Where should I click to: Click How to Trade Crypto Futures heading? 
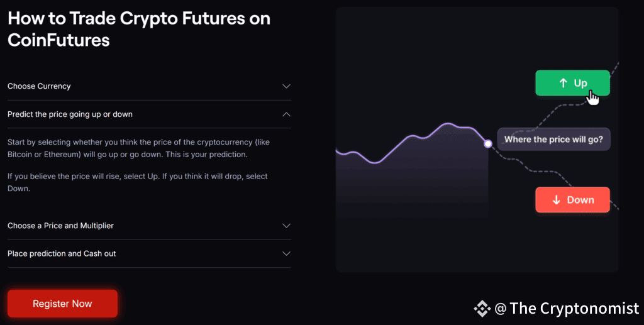point(139,29)
